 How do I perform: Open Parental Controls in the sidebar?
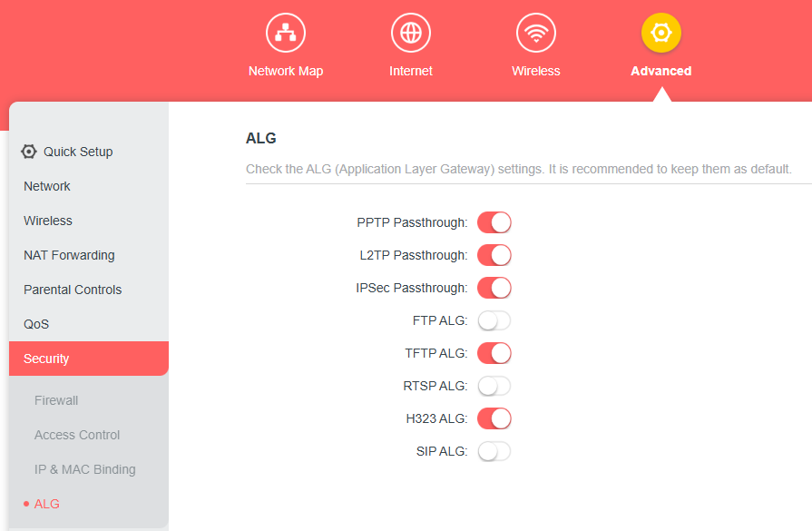tap(73, 290)
